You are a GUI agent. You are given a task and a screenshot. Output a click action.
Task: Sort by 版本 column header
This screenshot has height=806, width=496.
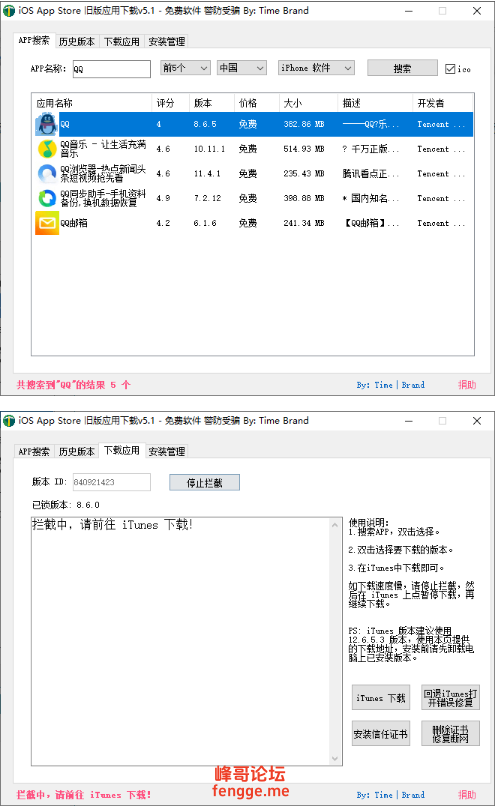click(x=212, y=103)
